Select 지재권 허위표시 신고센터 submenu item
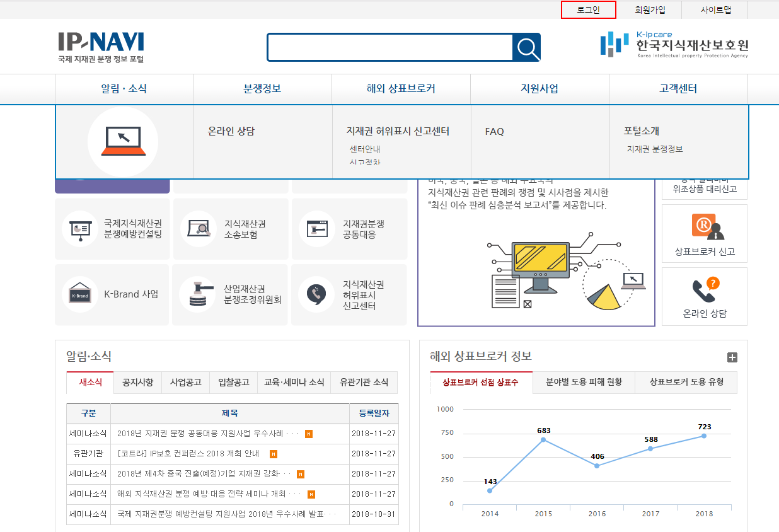 398,131
